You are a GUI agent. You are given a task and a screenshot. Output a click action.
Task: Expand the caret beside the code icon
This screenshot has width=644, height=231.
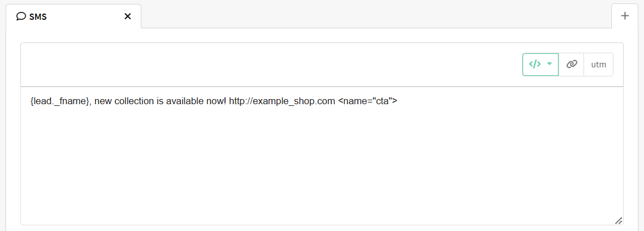tap(550, 64)
